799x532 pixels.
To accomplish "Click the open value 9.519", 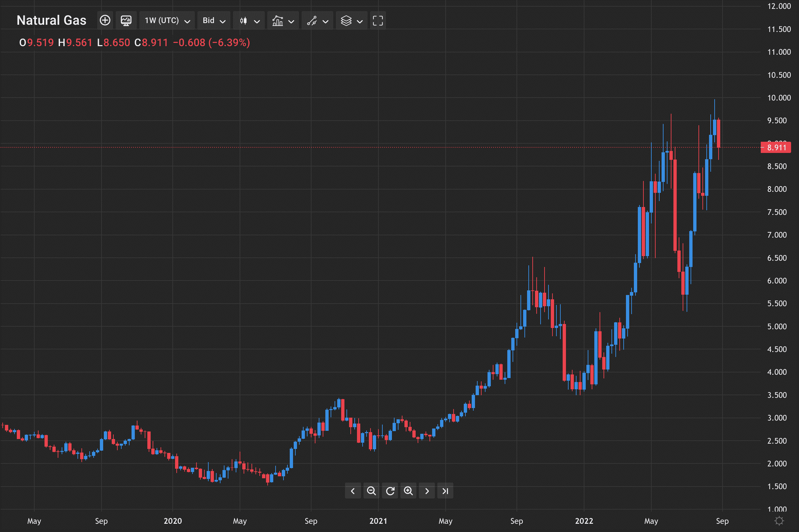I will click(40, 43).
